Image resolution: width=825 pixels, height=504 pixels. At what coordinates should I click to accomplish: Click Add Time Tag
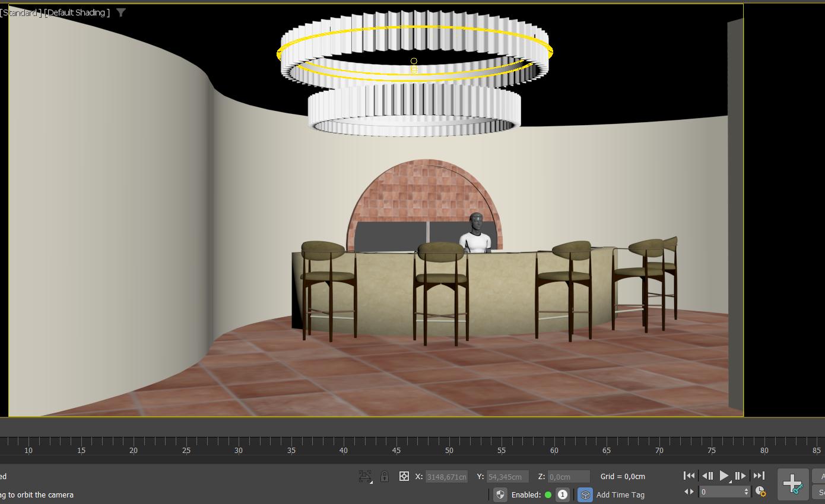point(620,495)
